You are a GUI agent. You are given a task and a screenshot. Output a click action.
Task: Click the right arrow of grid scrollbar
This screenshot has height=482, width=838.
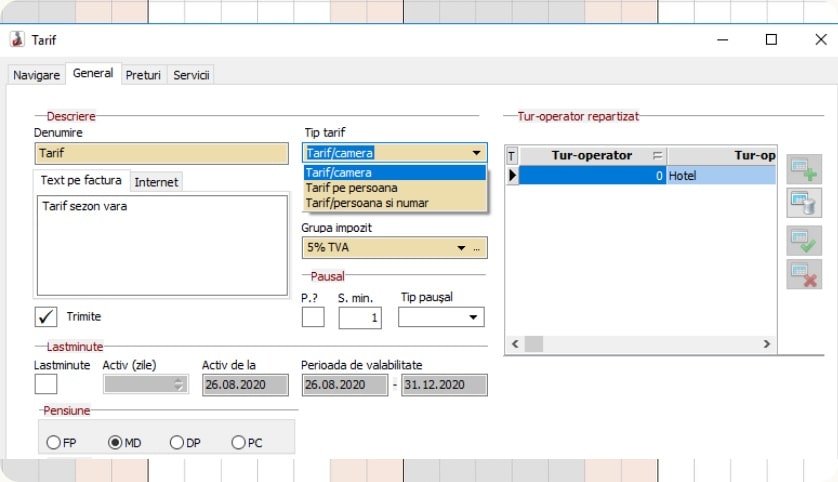pyautogui.click(x=767, y=344)
